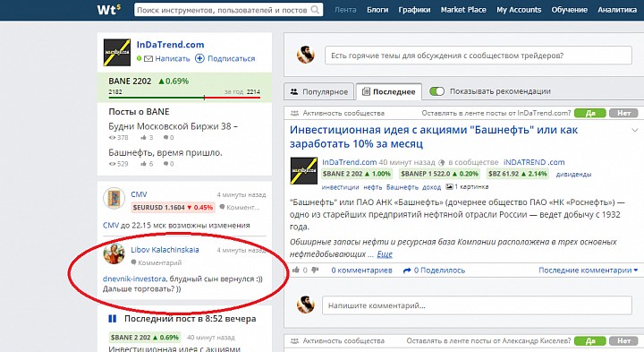Open the Лента menu item
The height and width of the screenshot is (352, 644).
tap(345, 10)
